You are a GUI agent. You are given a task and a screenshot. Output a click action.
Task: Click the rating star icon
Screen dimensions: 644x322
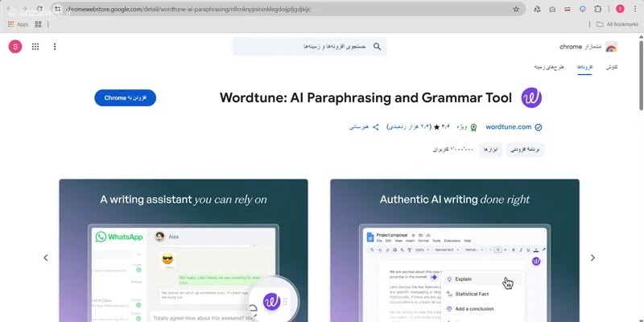point(436,127)
